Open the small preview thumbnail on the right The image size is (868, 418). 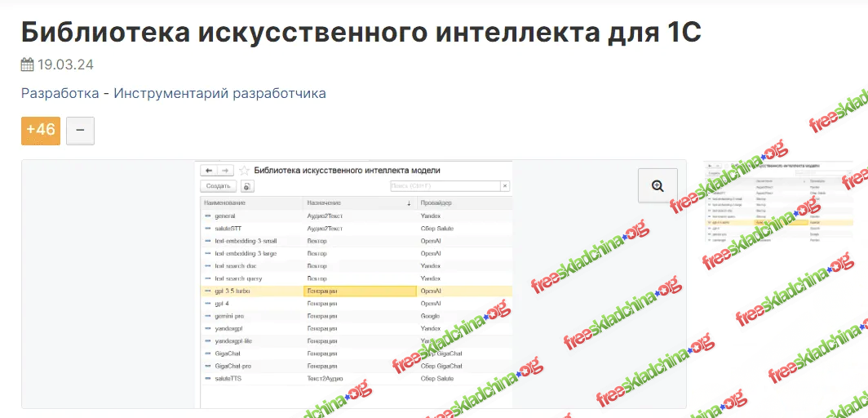pyautogui.click(x=777, y=202)
